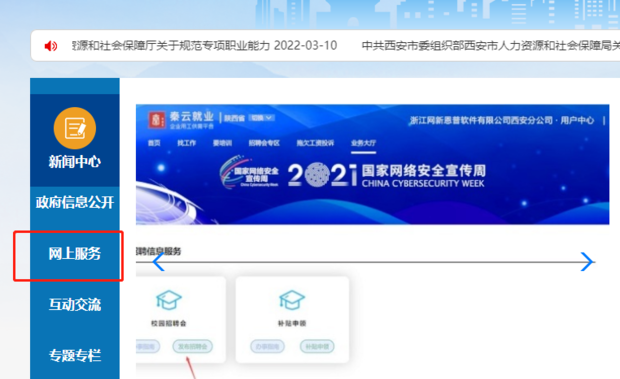Open the orange 新闻中心 notepad icon
620x379 pixels.
75,128
